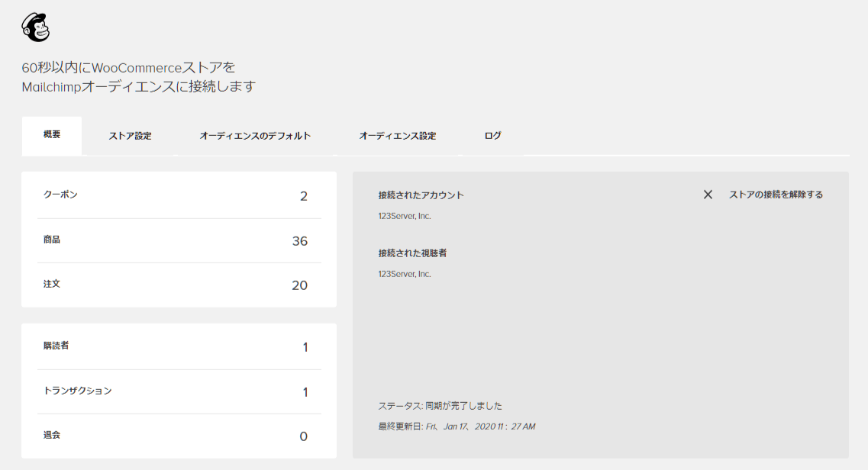
Task: Open the ログ tab
Action: 492,136
